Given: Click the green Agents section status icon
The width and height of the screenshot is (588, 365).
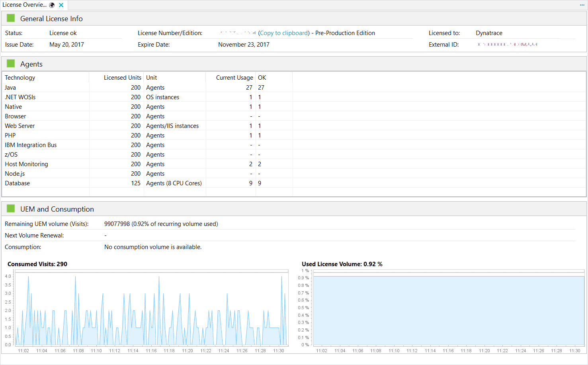Looking at the screenshot, I should [11, 64].
